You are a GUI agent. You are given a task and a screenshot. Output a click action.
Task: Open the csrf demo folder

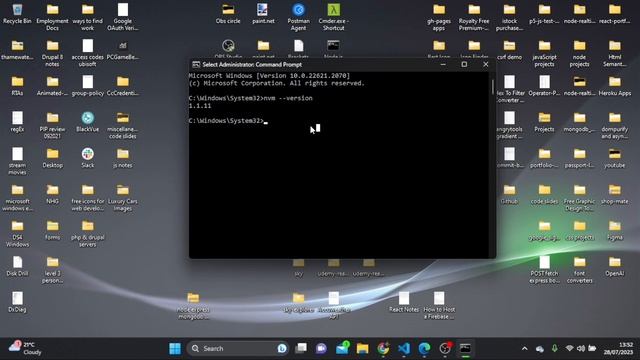pyautogui.click(x=509, y=49)
